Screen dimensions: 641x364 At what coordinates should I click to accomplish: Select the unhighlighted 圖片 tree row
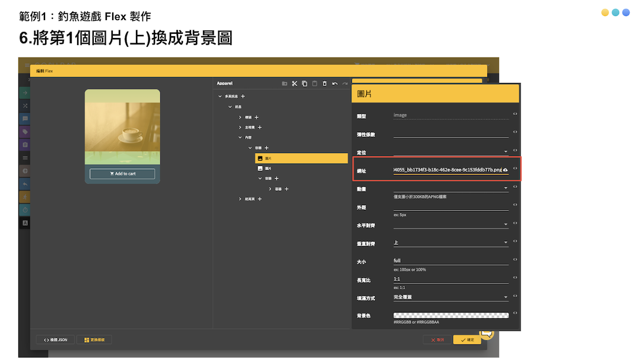coord(302,168)
